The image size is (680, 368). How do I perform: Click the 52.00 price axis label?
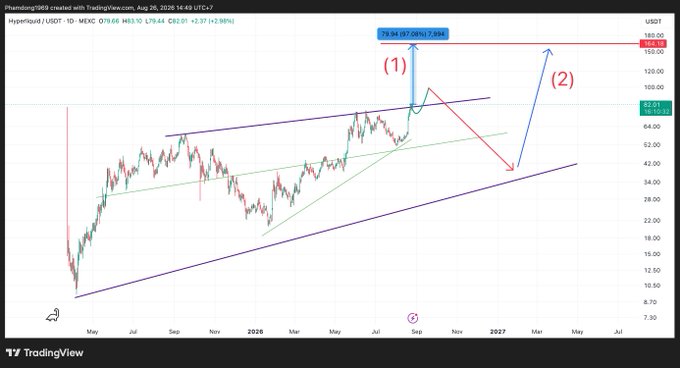pyautogui.click(x=653, y=145)
